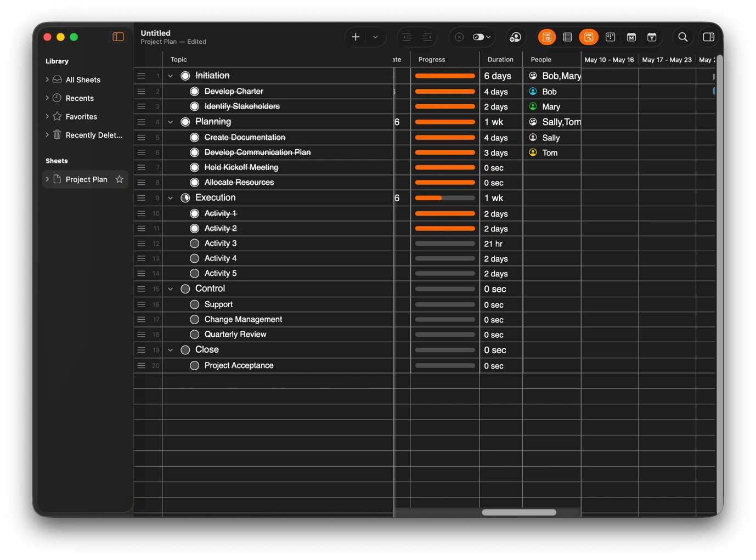This screenshot has height=560, width=756.
Task: Click Mary's green person avatar
Action: [x=533, y=106]
